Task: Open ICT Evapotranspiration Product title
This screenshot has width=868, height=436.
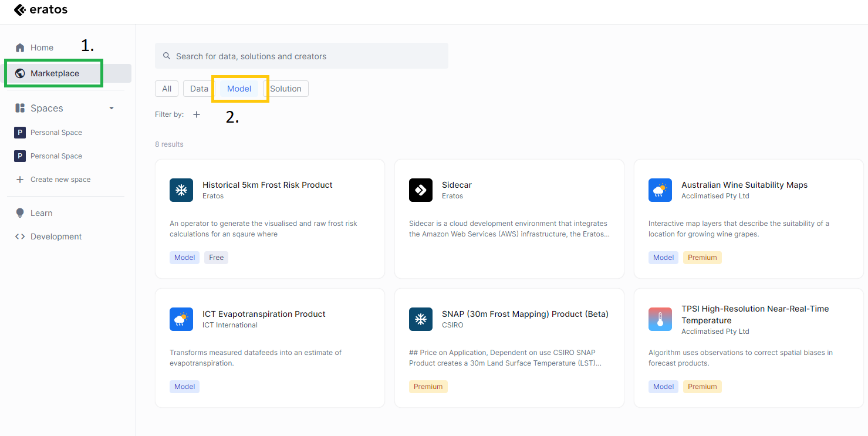Action: 264,314
